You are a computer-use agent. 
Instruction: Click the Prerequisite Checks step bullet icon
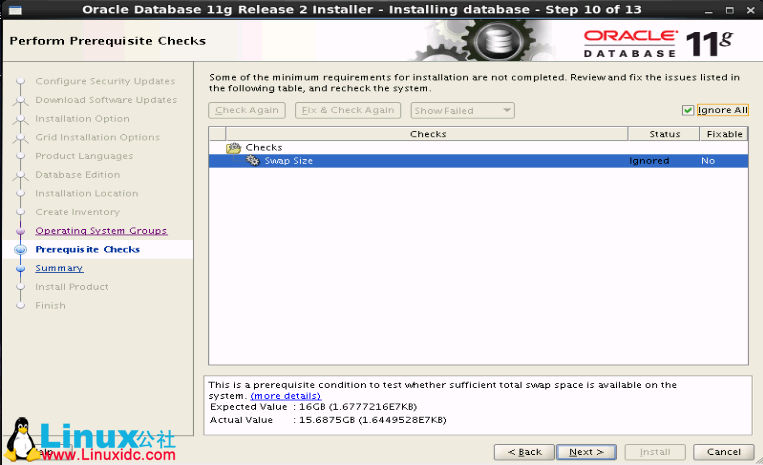pyautogui.click(x=20, y=250)
